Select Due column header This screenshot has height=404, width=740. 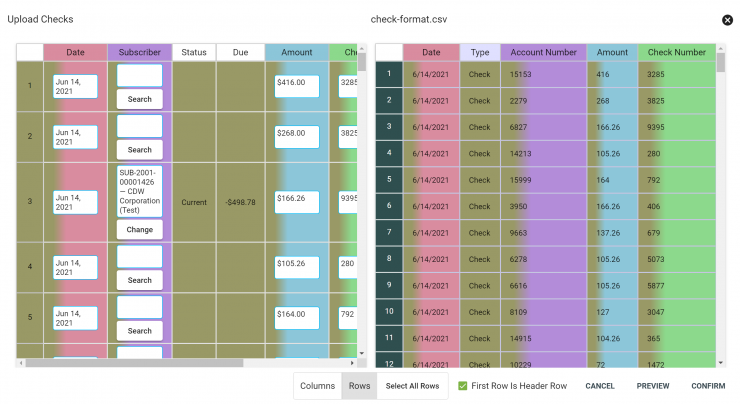[x=240, y=52]
